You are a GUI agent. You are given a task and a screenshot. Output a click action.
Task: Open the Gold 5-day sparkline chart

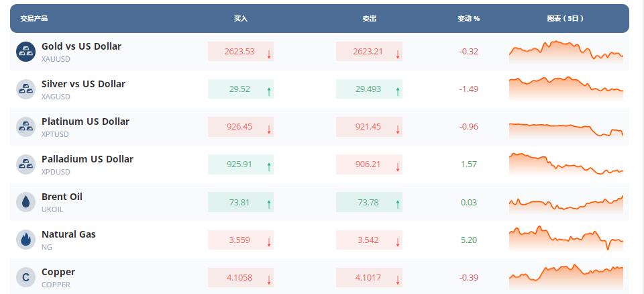pos(566,52)
